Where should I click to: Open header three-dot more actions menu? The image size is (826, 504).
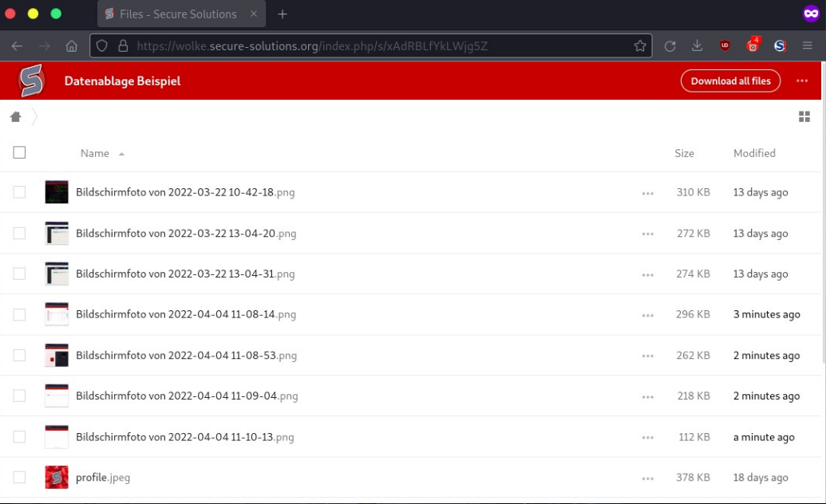click(x=802, y=81)
